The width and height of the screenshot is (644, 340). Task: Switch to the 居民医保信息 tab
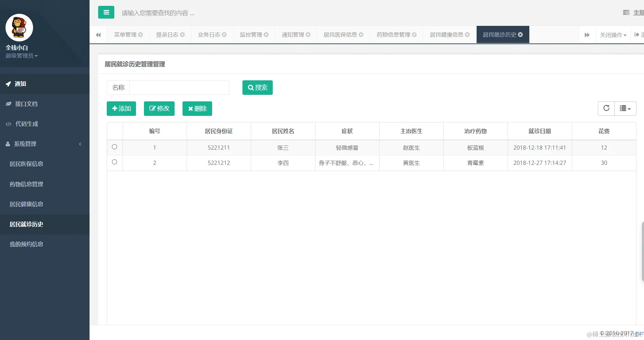(340, 34)
